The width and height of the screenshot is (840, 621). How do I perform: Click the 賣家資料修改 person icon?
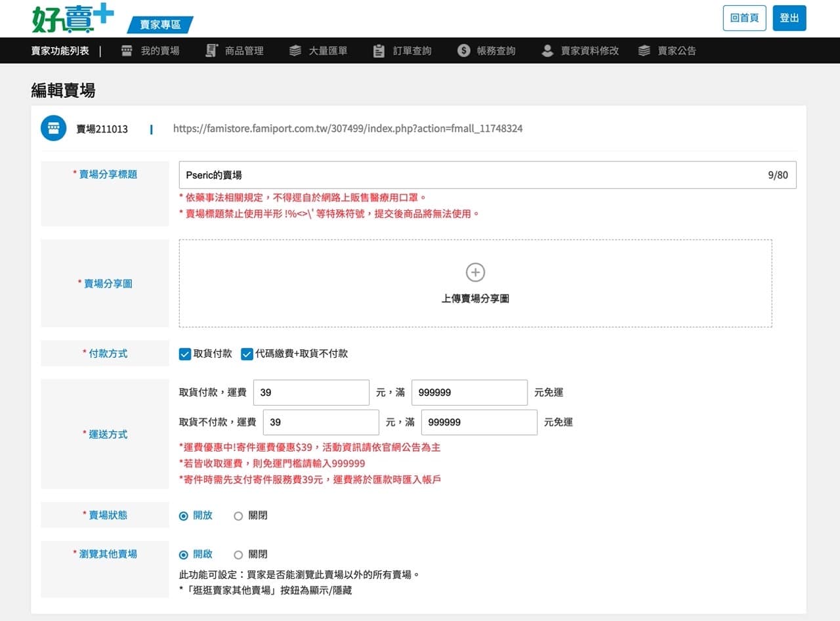click(x=547, y=51)
